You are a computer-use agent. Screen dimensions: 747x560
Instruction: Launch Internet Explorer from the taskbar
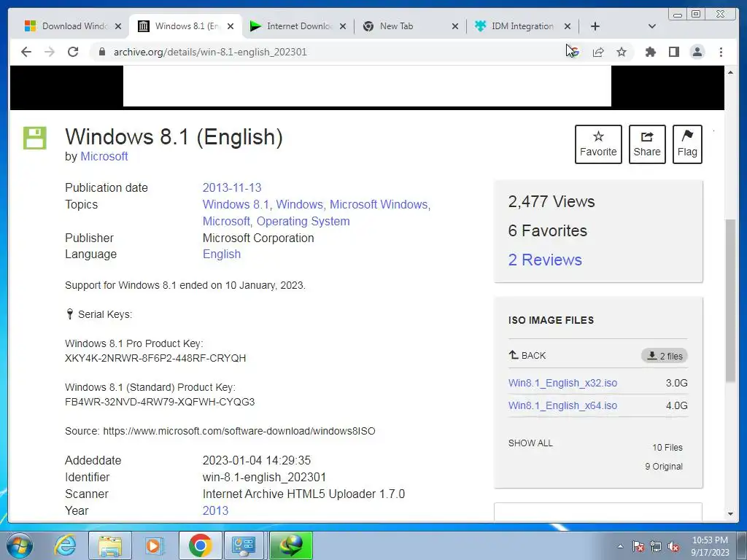[64, 545]
